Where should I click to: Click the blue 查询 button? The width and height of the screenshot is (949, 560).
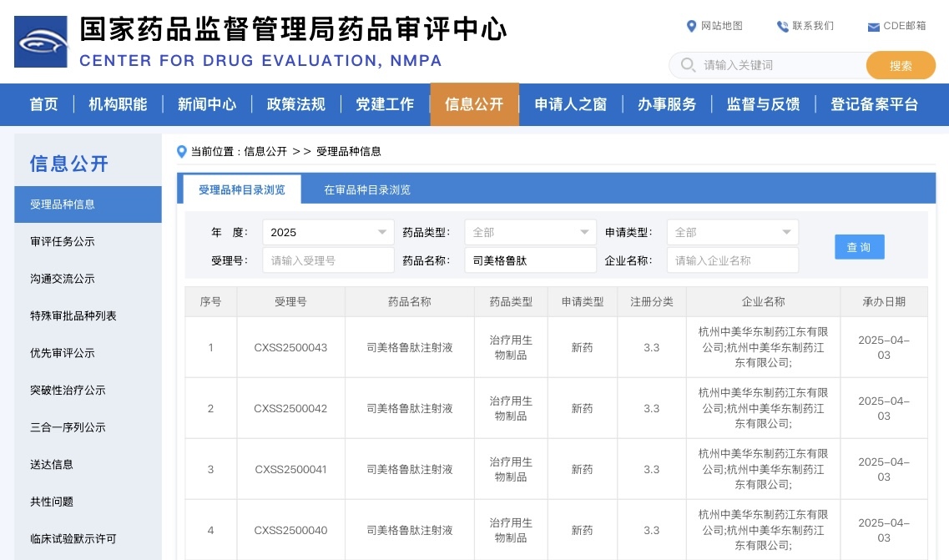click(x=860, y=247)
